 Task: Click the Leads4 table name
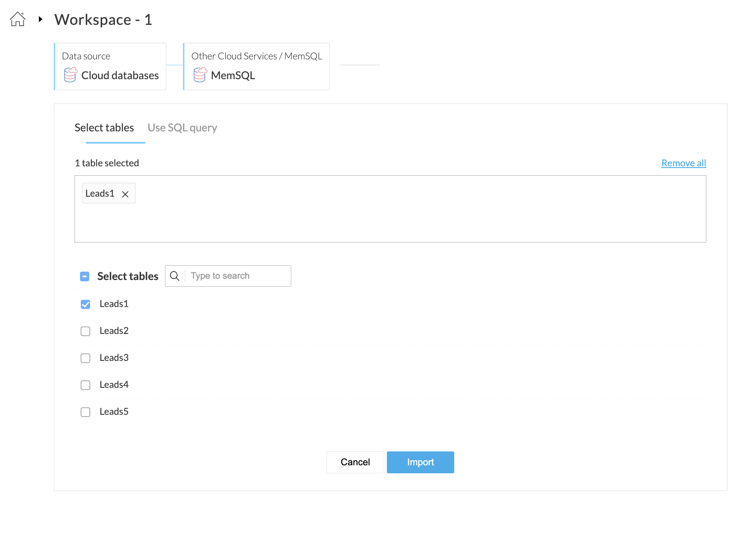click(114, 384)
